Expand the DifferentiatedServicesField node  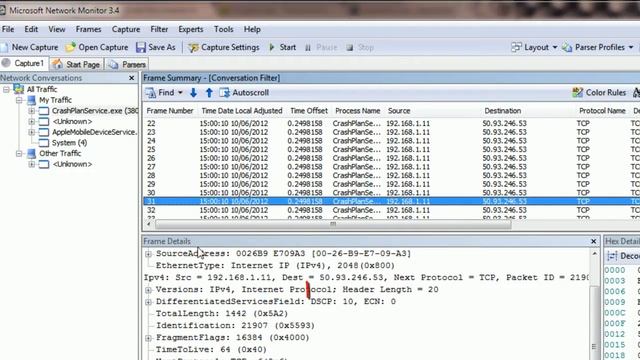148,302
